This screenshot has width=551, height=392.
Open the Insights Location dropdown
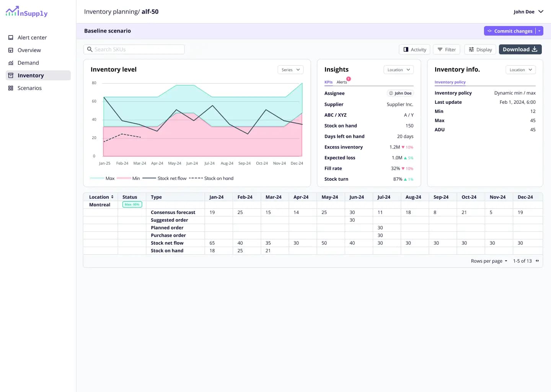click(398, 70)
